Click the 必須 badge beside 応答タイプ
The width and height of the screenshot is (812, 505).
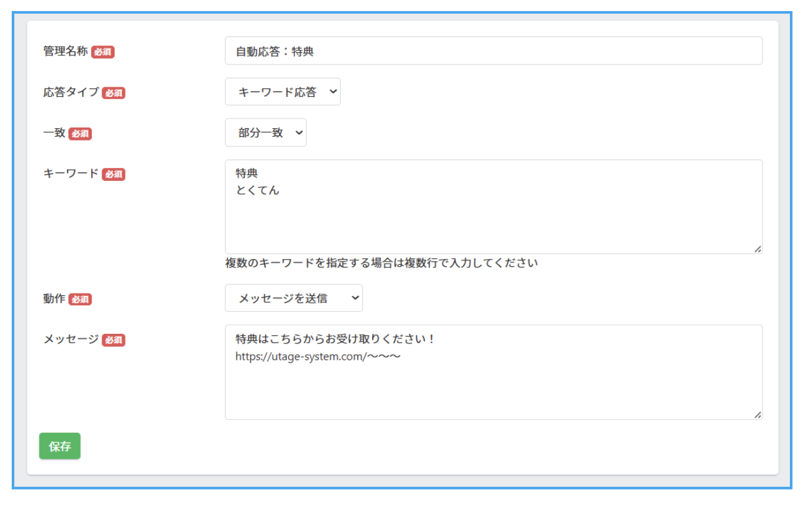[113, 93]
